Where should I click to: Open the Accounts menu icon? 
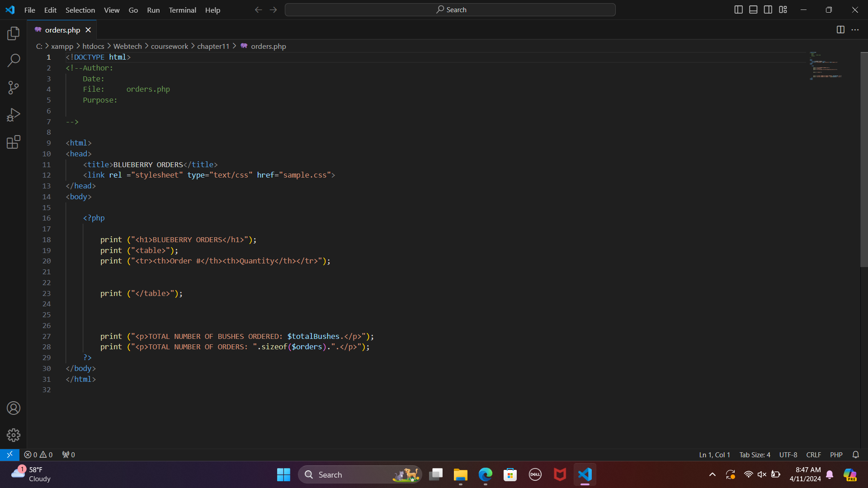[x=14, y=408]
